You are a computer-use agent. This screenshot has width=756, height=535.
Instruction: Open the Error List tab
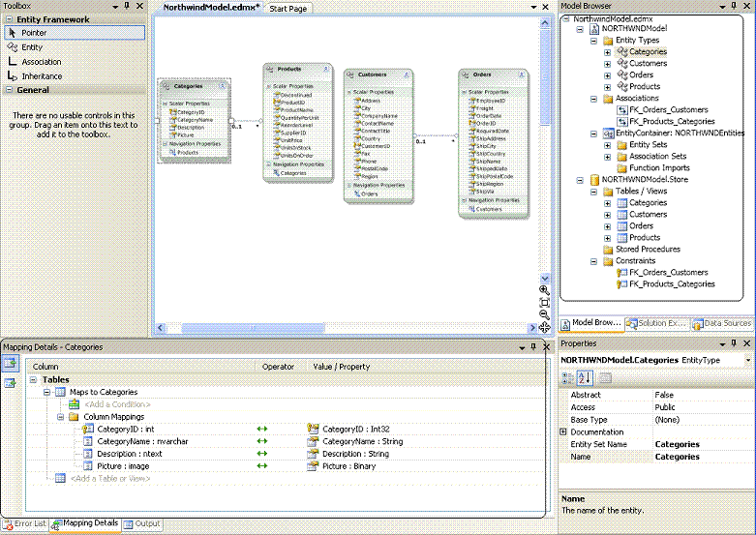point(25,523)
